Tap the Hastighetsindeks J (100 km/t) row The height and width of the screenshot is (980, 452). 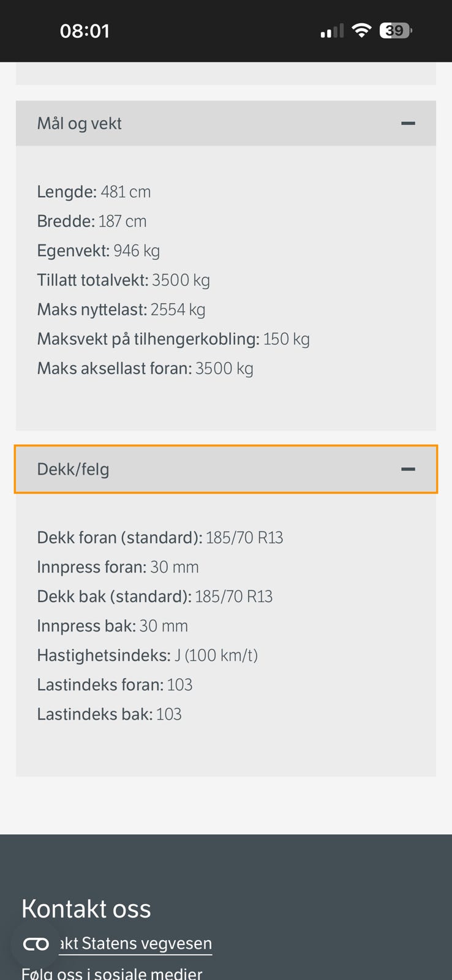pos(147,655)
